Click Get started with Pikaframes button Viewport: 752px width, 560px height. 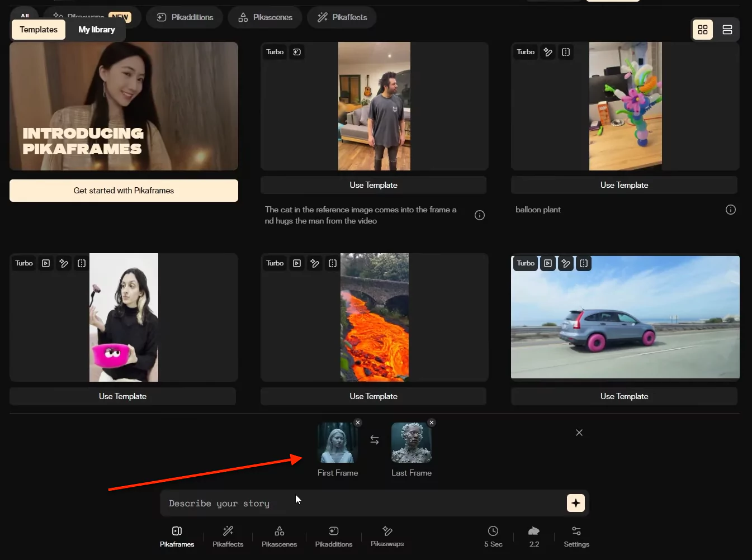pyautogui.click(x=124, y=191)
